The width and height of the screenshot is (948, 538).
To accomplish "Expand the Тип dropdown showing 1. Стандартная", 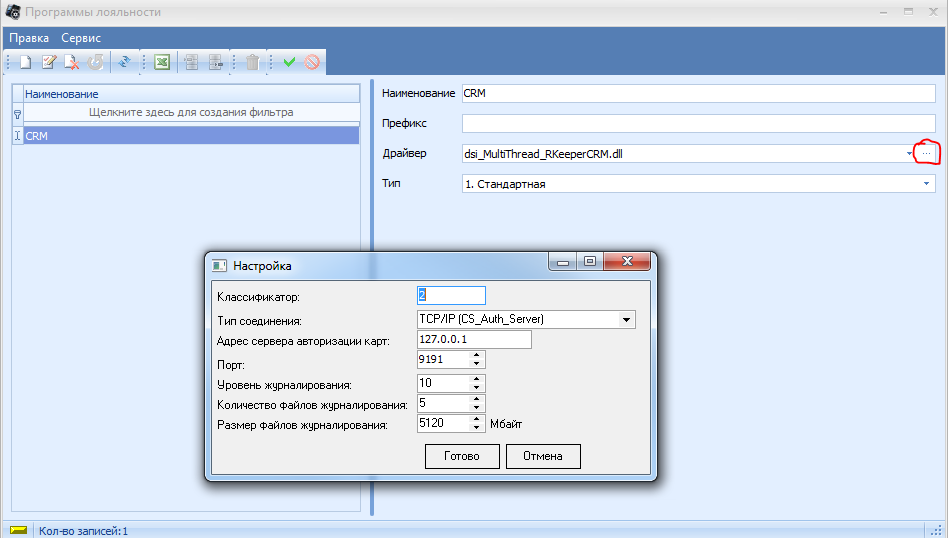I will [x=926, y=184].
